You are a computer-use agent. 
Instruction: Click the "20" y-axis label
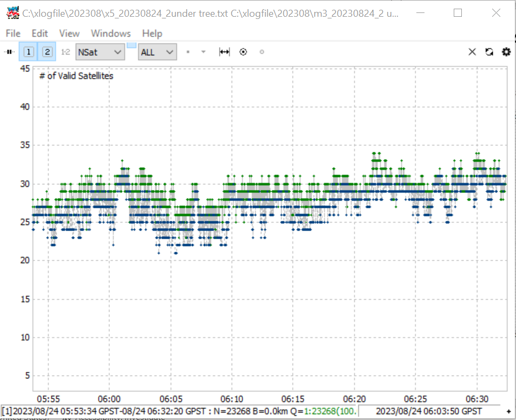pyautogui.click(x=25, y=260)
